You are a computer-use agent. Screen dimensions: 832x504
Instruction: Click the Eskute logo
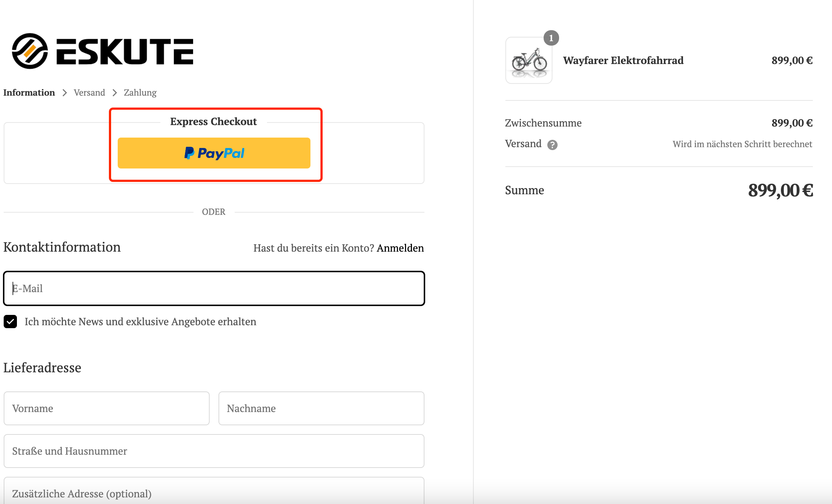(x=103, y=51)
